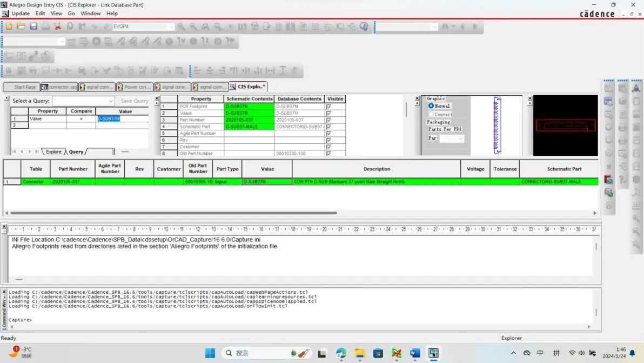Click the Cut scissors icon

click(57, 27)
